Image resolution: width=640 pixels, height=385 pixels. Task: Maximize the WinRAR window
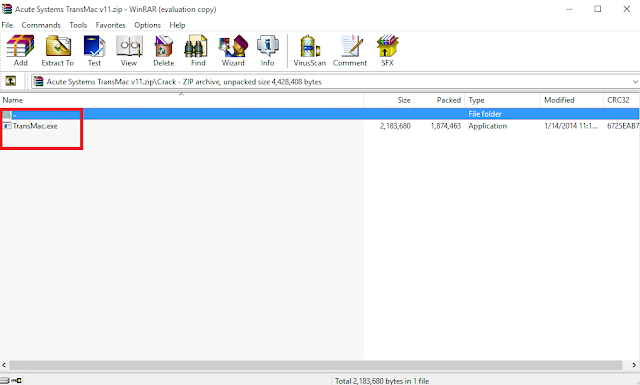tap(598, 9)
